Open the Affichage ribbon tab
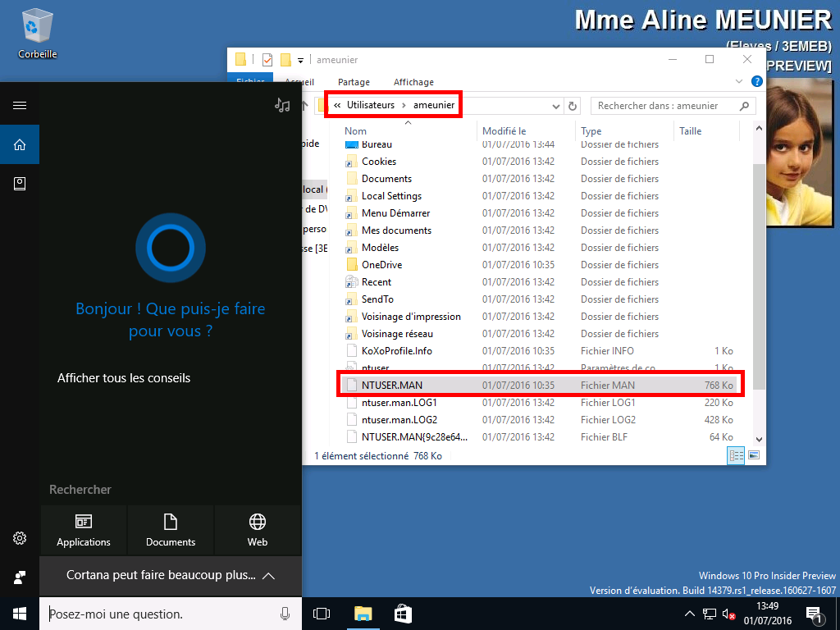The image size is (840, 630). click(413, 82)
